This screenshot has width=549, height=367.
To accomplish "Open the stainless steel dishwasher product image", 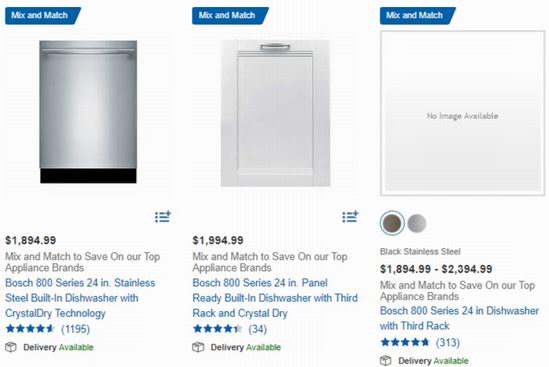I will (88, 112).
